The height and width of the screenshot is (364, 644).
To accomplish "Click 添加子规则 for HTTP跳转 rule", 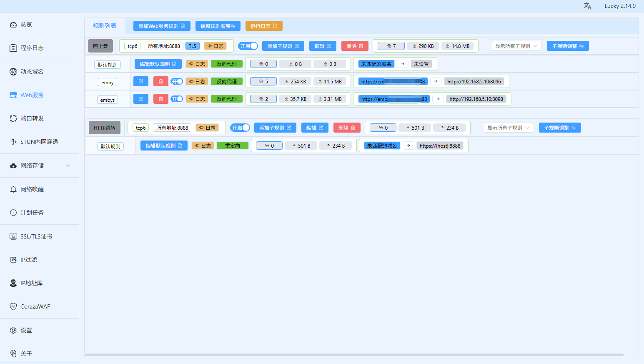I will [x=275, y=128].
